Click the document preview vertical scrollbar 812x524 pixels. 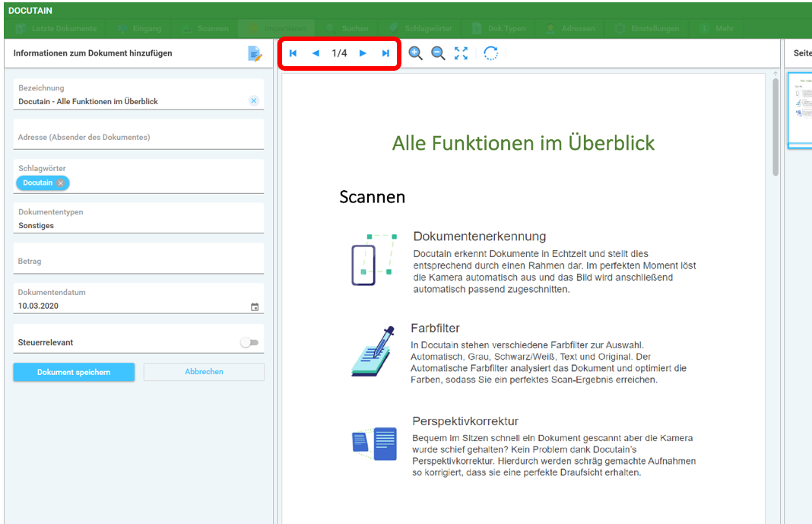(x=776, y=127)
